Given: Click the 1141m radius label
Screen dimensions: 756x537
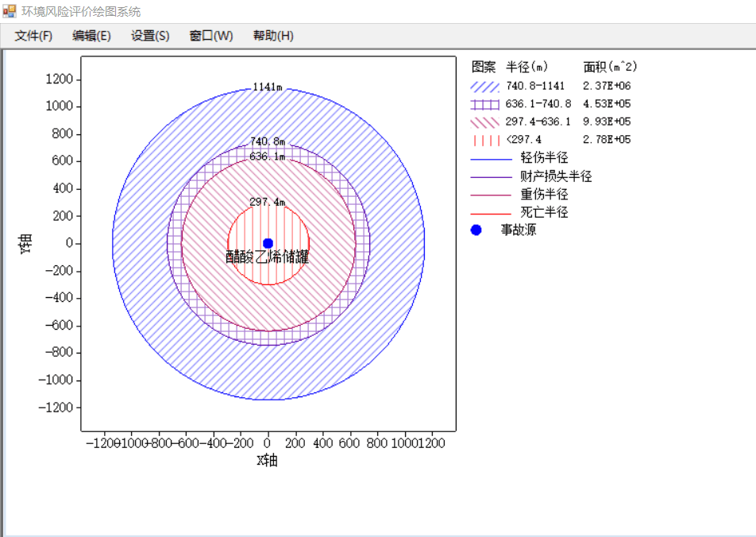Looking at the screenshot, I should click(268, 87).
